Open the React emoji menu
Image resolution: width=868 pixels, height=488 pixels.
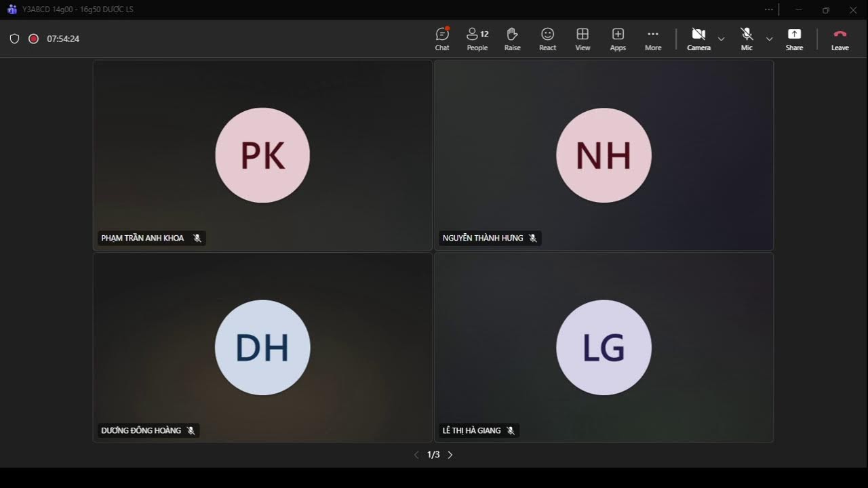click(x=548, y=39)
